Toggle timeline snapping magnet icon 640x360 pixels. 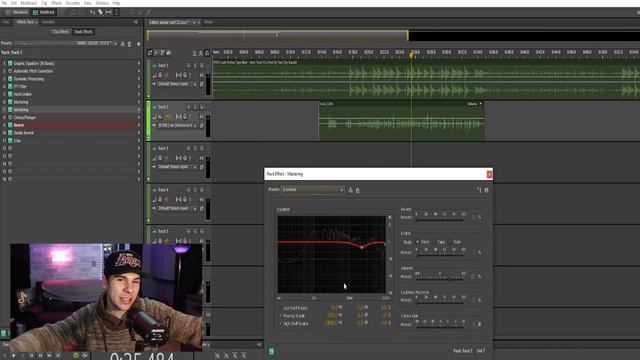tap(207, 53)
